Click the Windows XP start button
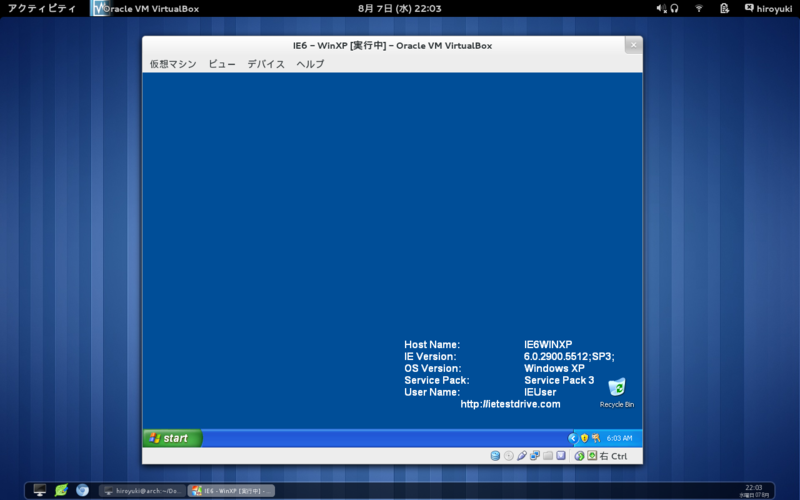This screenshot has height=500, width=800. click(x=172, y=438)
